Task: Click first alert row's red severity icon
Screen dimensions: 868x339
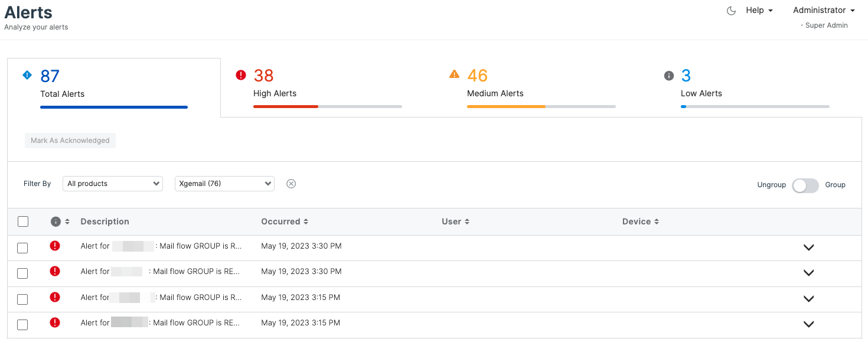Action: (x=55, y=246)
